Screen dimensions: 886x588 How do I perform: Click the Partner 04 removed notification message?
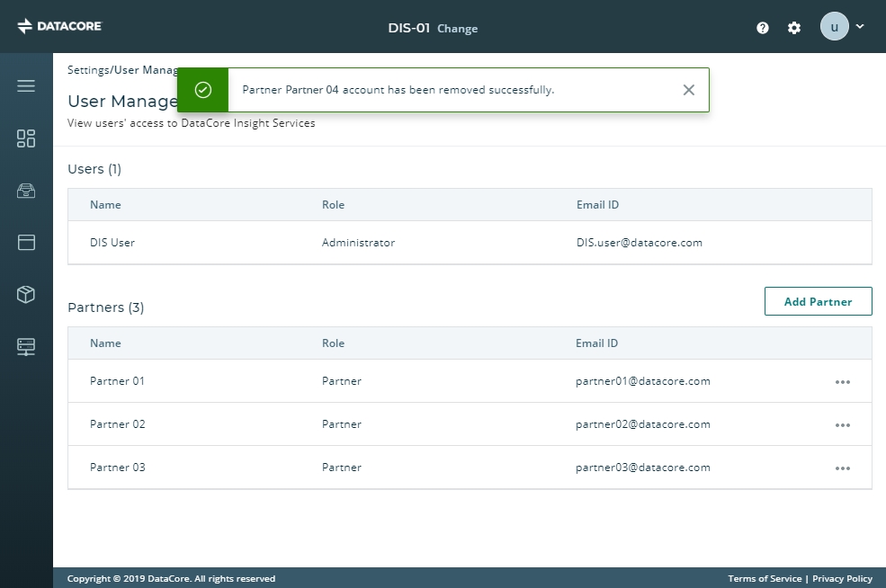(x=398, y=90)
